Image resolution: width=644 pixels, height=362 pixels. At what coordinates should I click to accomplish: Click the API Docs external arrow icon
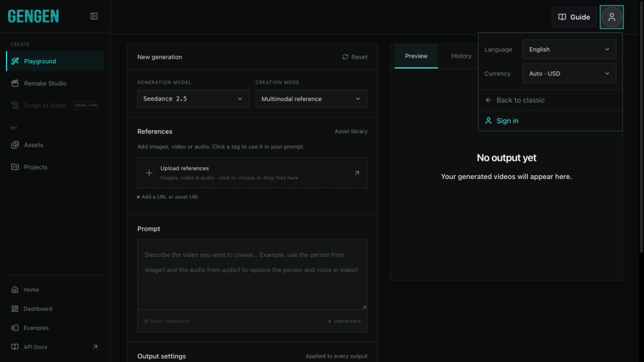point(95,347)
